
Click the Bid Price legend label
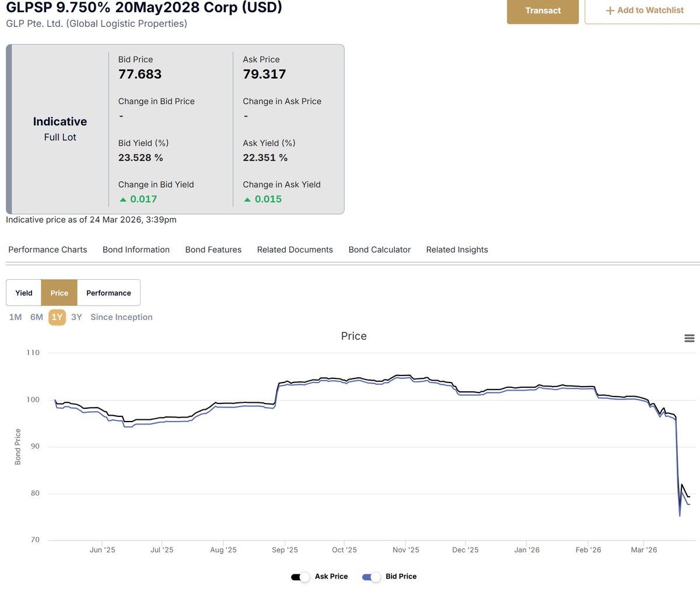click(401, 577)
